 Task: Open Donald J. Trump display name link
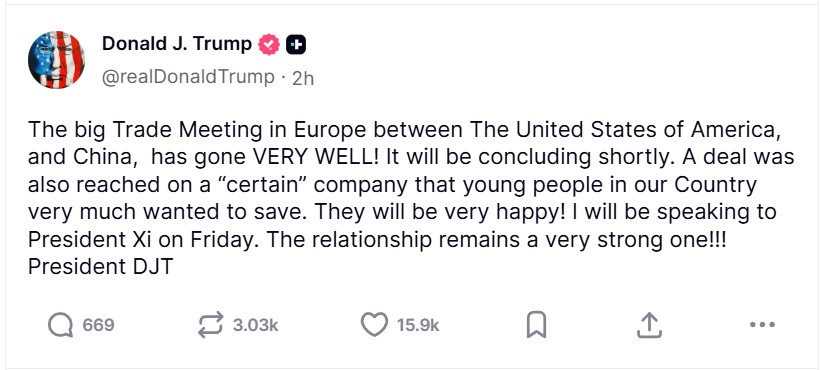tap(176, 44)
